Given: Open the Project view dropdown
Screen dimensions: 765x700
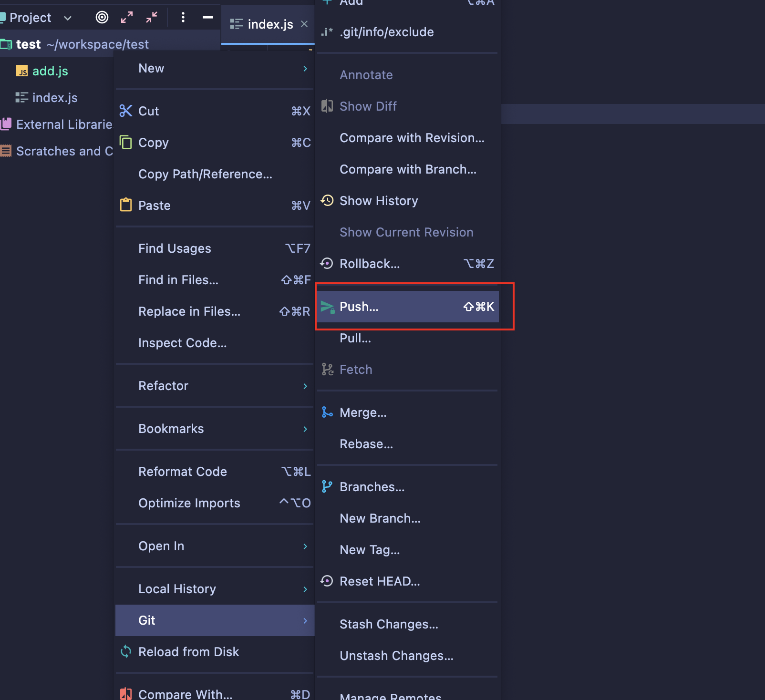Looking at the screenshot, I should (x=68, y=17).
